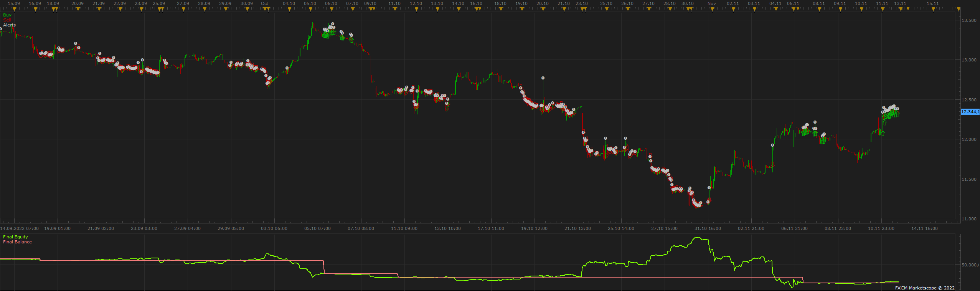Click the day marker under 09.11
The height and width of the screenshot is (291, 980).
point(840,9)
